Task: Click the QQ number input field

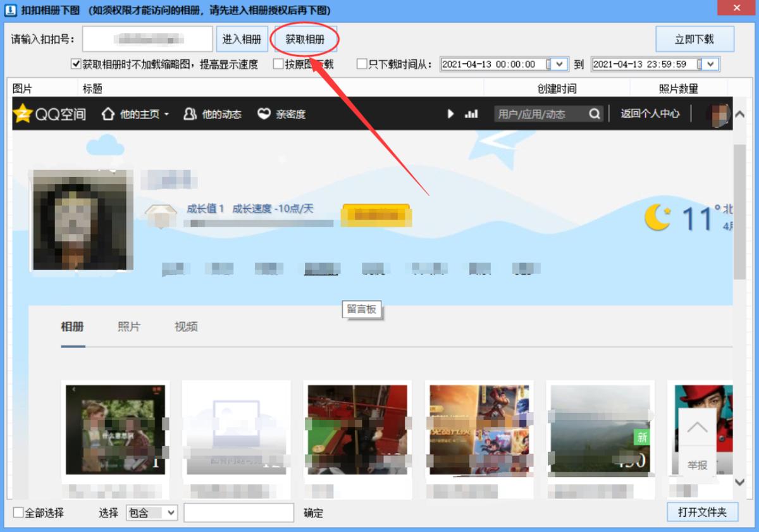Action: point(147,39)
